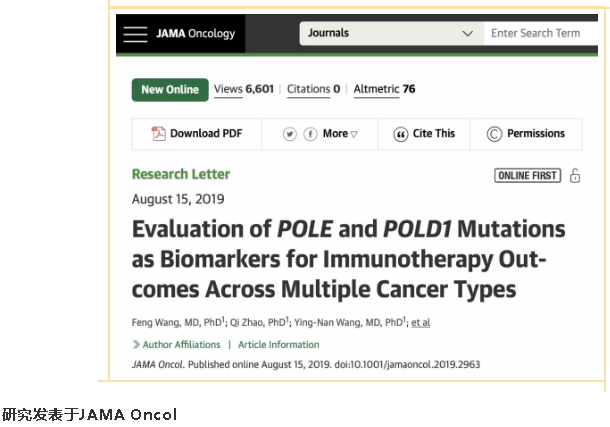Open the Journals dropdown
The width and height of the screenshot is (610, 427).
[x=392, y=33]
